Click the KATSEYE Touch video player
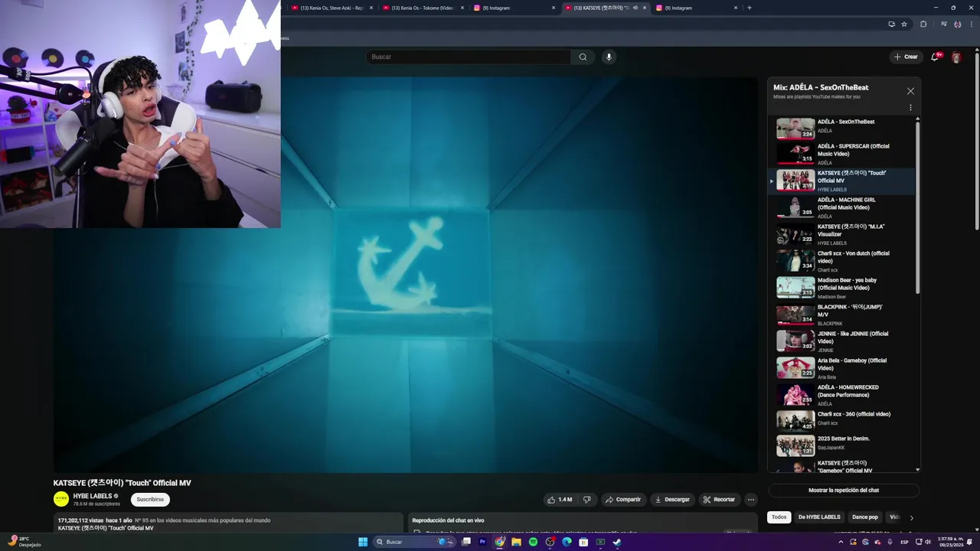980x551 pixels. [x=406, y=275]
